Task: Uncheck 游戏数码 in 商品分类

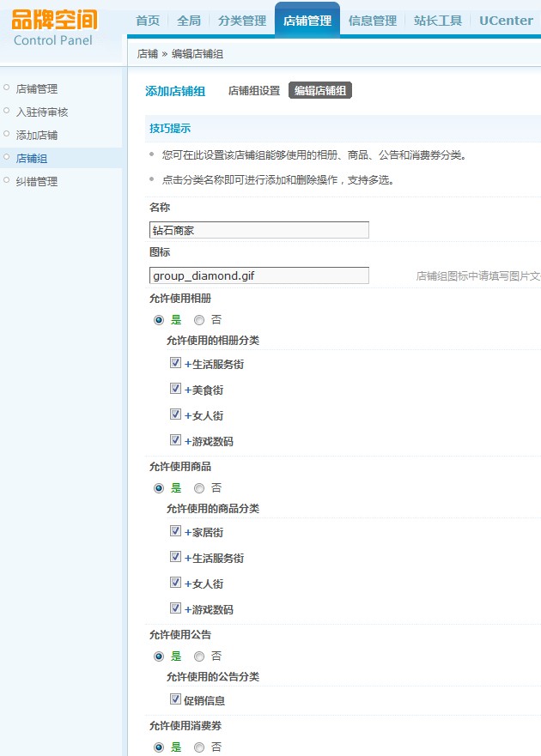Action: click(176, 608)
